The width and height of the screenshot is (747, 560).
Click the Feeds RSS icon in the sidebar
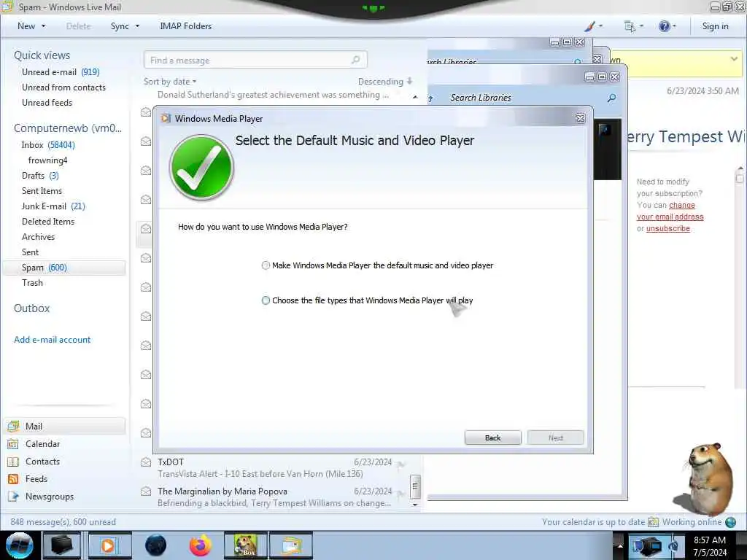tap(13, 479)
